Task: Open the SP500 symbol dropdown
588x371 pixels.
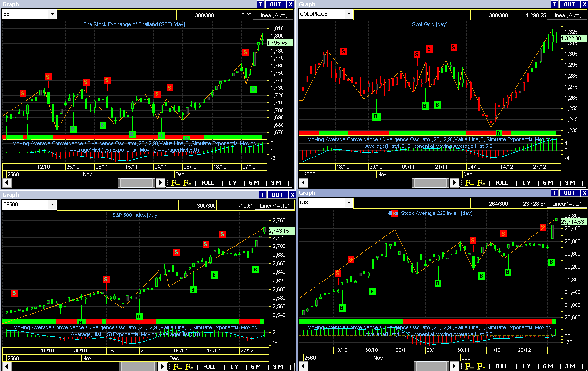Action: coord(52,204)
